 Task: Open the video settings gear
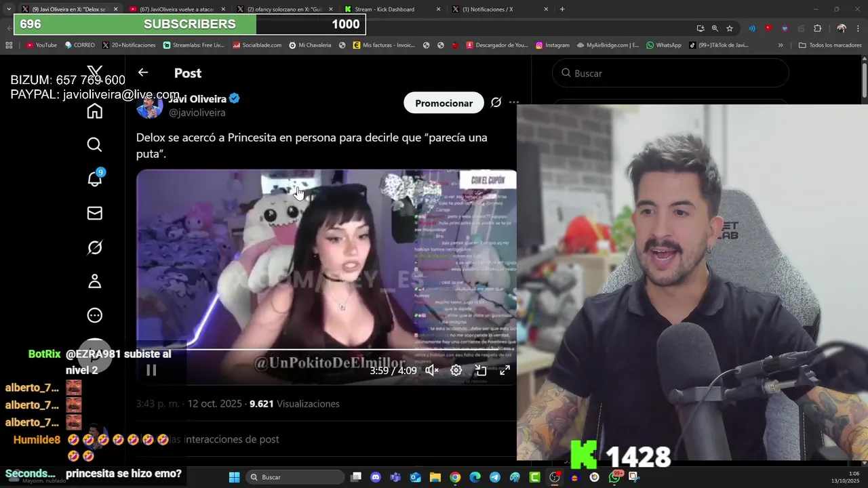tap(456, 370)
